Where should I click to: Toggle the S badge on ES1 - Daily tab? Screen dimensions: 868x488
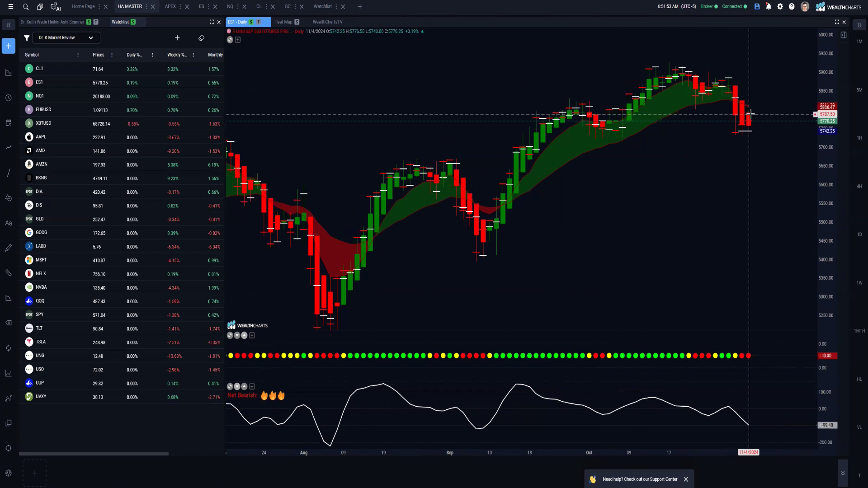tap(251, 22)
